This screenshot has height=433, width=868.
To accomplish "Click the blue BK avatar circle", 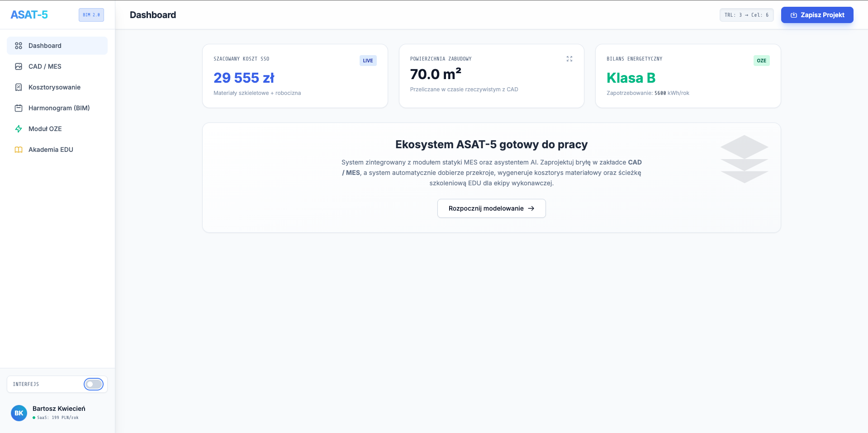I will pyautogui.click(x=19, y=413).
